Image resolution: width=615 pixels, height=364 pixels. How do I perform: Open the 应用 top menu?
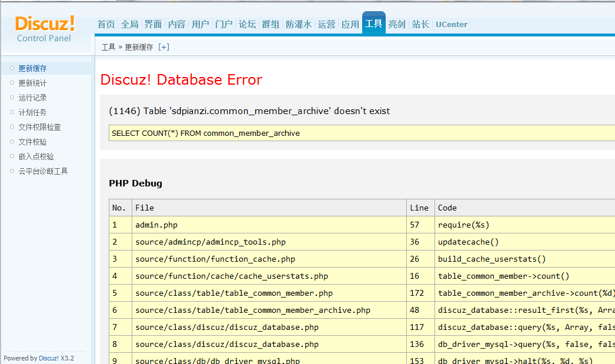[350, 24]
